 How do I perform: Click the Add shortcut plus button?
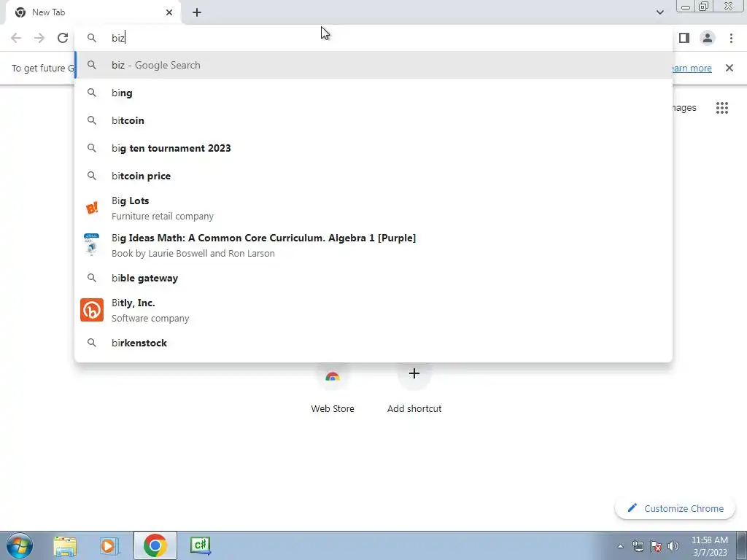414,373
